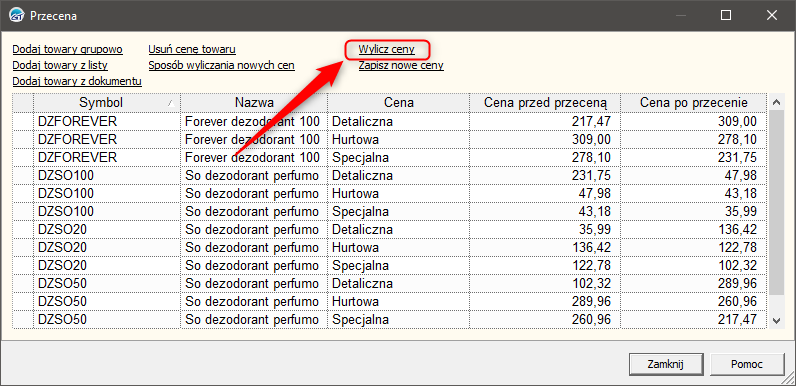Open 'Dodaj towary grupowo' link
The height and width of the screenshot is (386, 796).
[x=68, y=49]
